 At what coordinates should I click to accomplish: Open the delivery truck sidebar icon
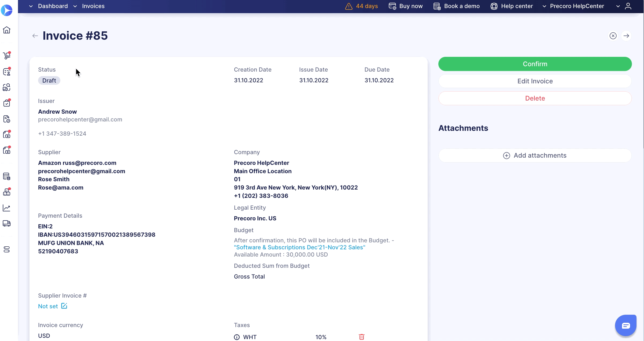(7, 223)
